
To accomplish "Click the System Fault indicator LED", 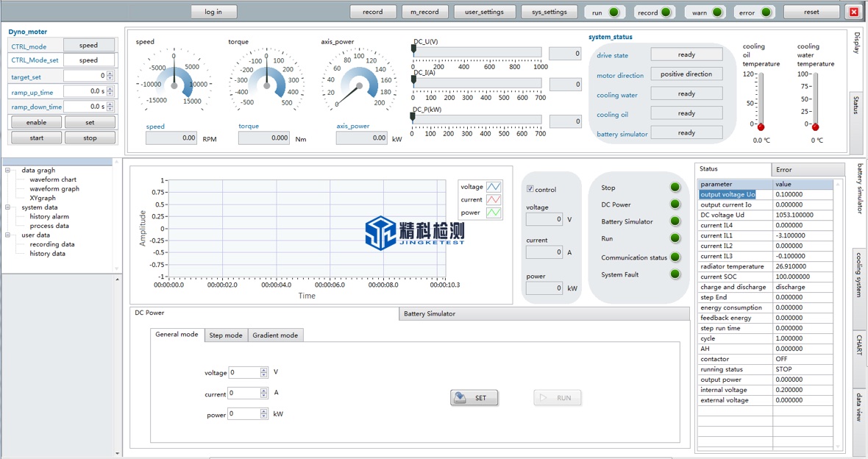I will pyautogui.click(x=675, y=274).
